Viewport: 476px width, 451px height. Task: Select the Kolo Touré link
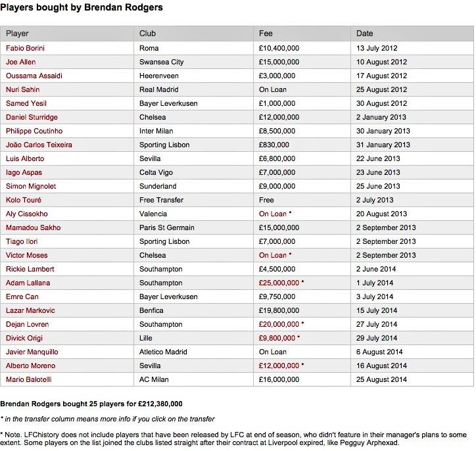(x=24, y=200)
